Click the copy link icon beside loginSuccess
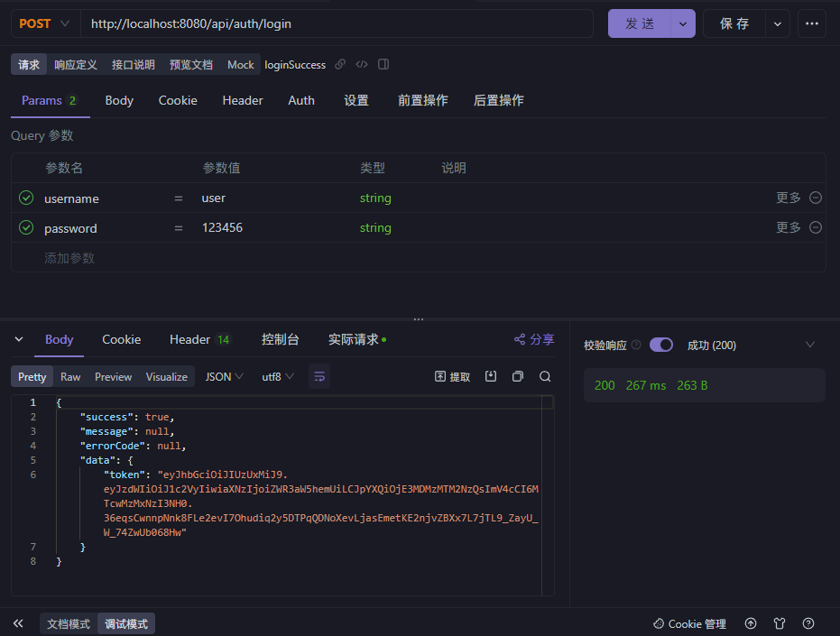This screenshot has height=636, width=840. [340, 65]
